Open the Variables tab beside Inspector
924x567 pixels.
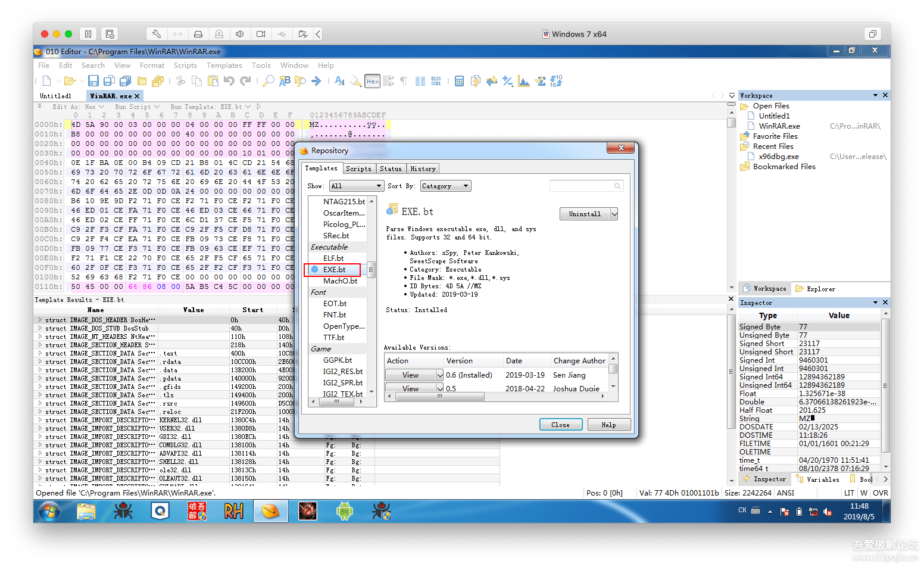tap(817, 479)
